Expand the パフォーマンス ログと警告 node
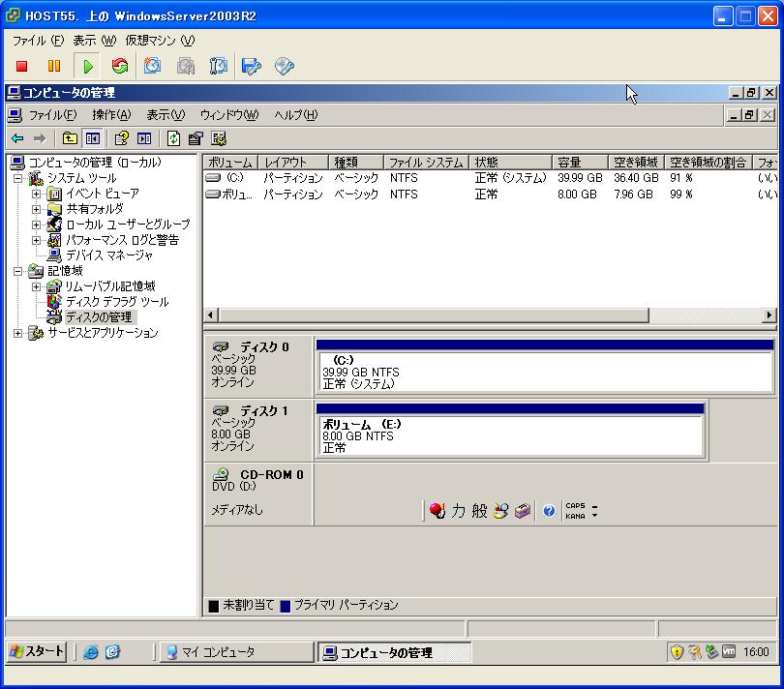This screenshot has height=689, width=784. coord(36,240)
